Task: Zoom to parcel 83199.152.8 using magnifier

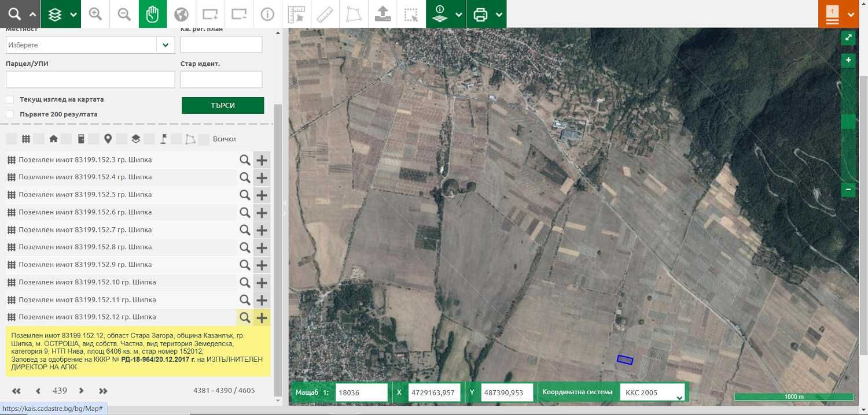Action: click(x=245, y=247)
